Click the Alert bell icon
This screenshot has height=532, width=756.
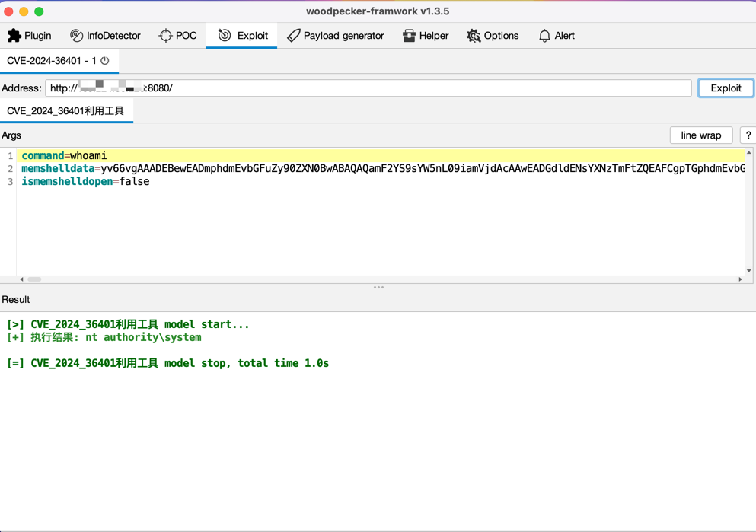tap(544, 36)
